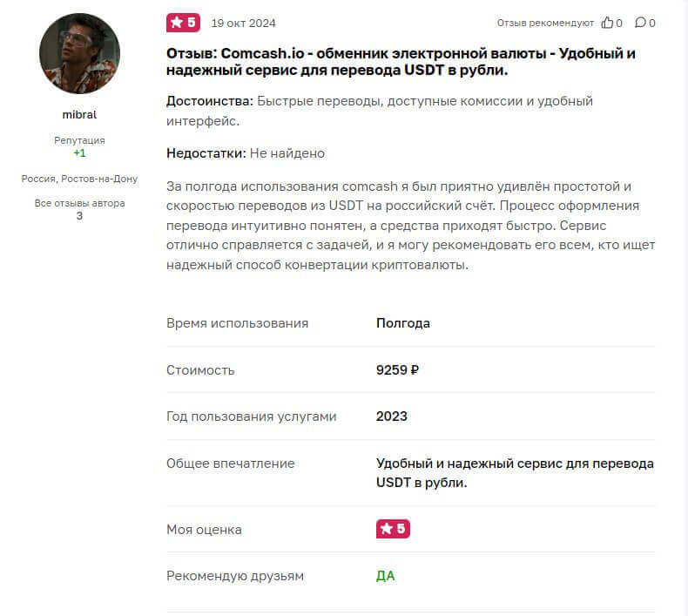Click the Полгода usage time value
Viewport: 688px width, 616px height.
403,323
